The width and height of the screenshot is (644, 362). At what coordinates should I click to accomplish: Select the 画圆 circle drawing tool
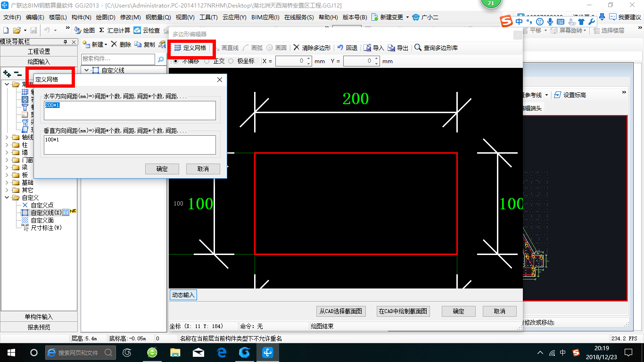(281, 48)
